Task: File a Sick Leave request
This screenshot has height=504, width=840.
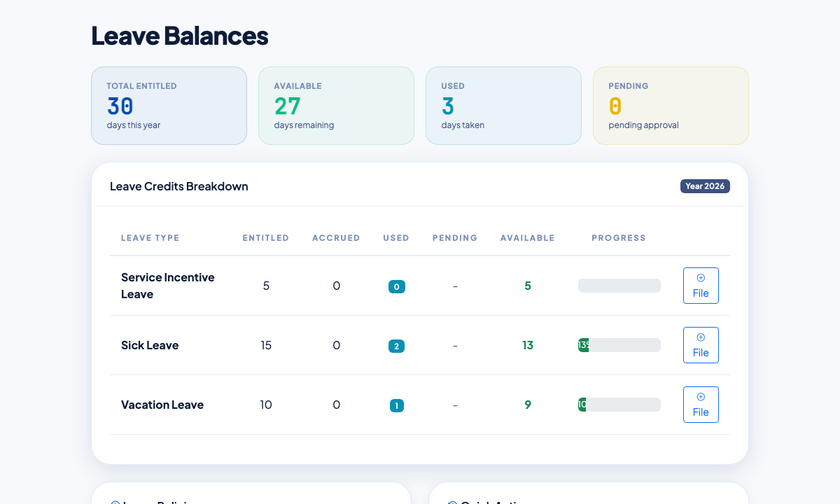Action: [x=701, y=345]
